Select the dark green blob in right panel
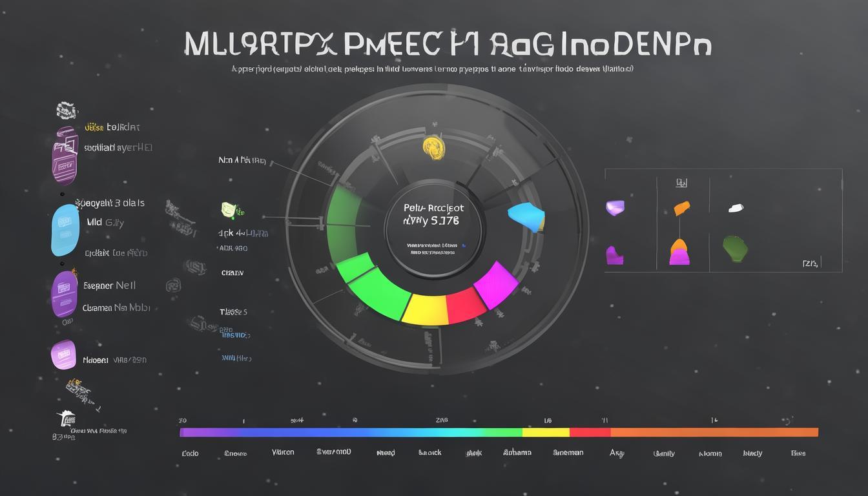Screen dimensions: 868x496 click(x=735, y=249)
